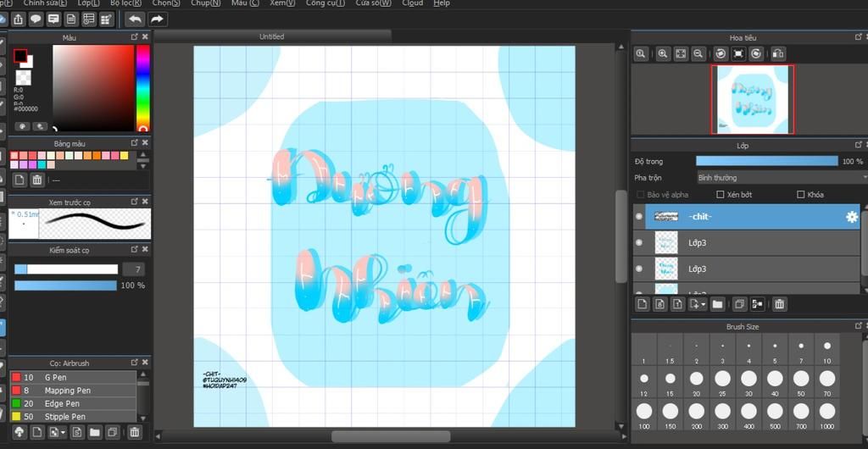Delete palette color trash icon
The height and width of the screenshot is (449, 868).
[x=37, y=180]
